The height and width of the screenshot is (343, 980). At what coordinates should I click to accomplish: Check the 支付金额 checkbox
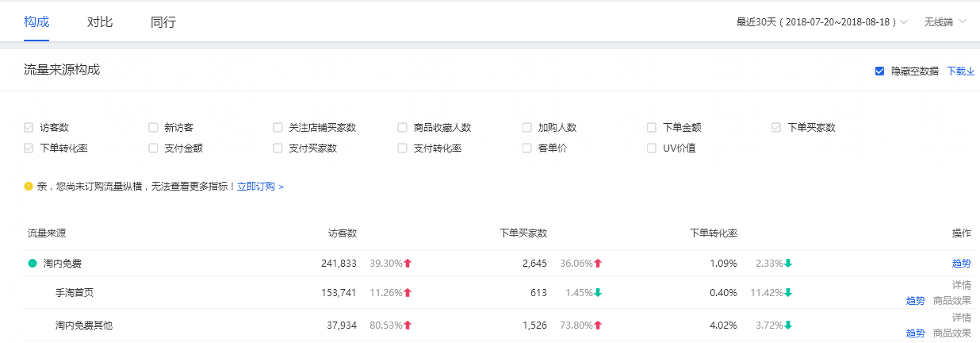153,148
